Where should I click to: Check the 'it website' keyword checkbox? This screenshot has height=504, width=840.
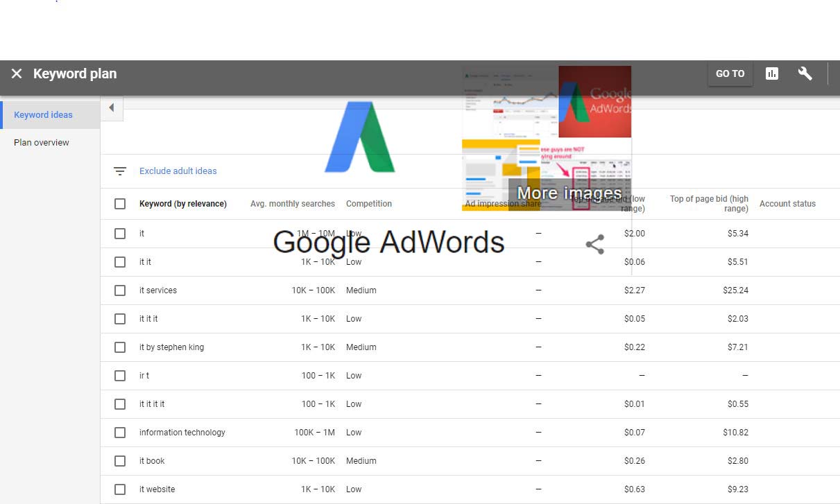pyautogui.click(x=120, y=489)
